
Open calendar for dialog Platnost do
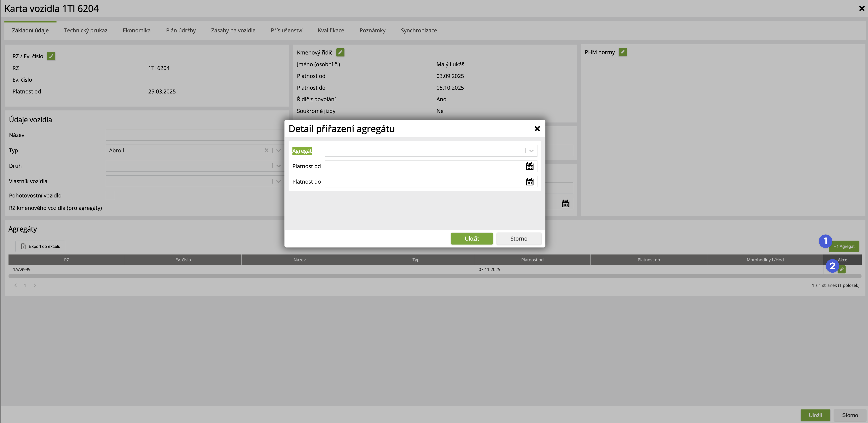(x=529, y=182)
